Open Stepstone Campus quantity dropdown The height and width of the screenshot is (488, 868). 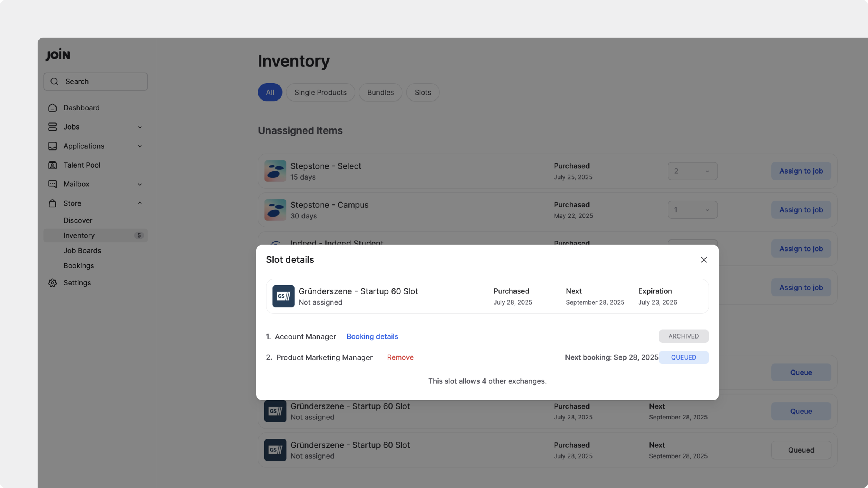692,210
